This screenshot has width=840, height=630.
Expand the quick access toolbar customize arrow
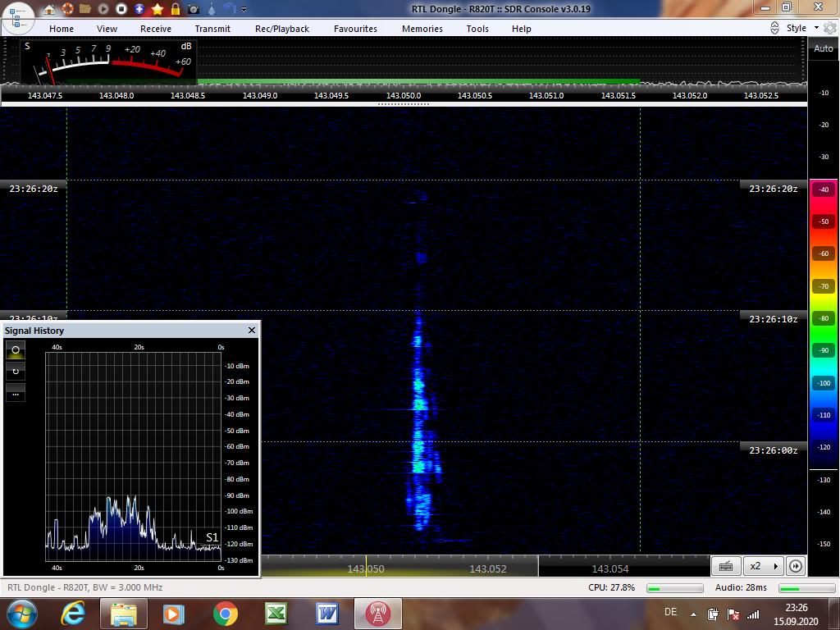pos(244,10)
